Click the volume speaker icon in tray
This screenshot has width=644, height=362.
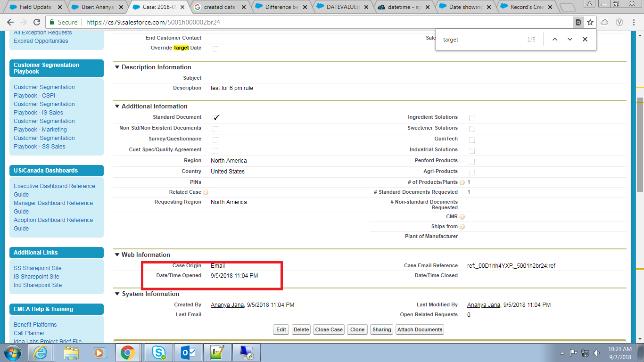coord(596,353)
